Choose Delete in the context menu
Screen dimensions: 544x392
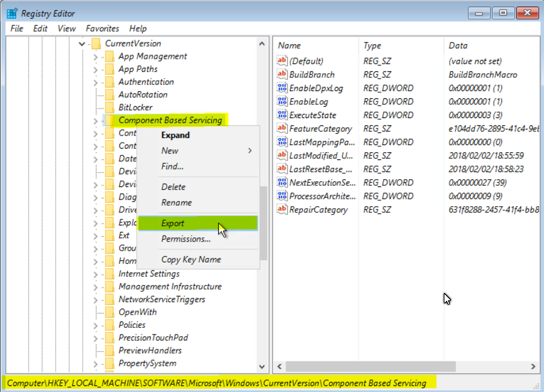click(x=198, y=187)
